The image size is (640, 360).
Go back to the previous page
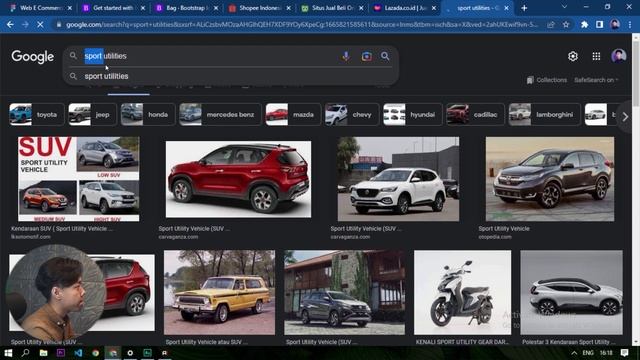click(x=10, y=25)
